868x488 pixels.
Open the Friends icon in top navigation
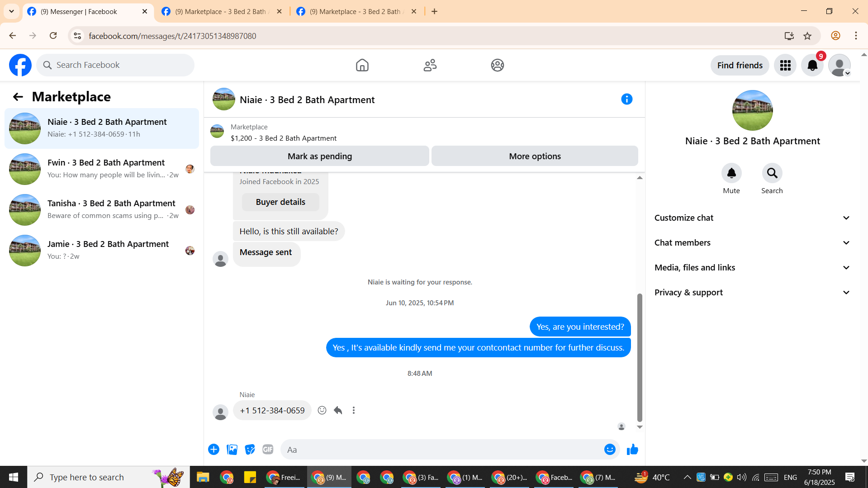[430, 65]
